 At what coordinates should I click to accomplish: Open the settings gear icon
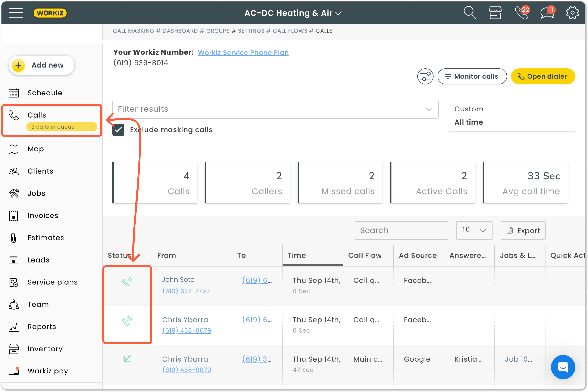(572, 13)
